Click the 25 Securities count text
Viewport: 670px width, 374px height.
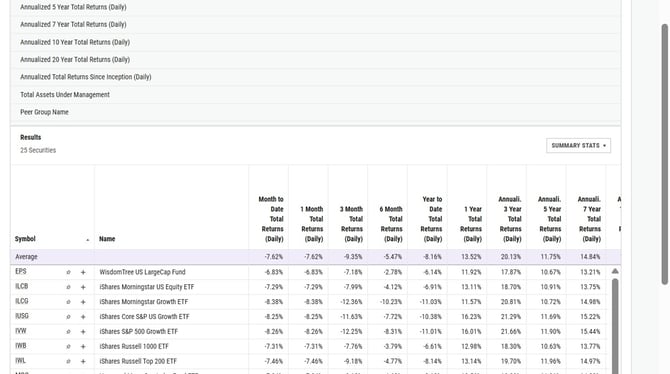38,150
